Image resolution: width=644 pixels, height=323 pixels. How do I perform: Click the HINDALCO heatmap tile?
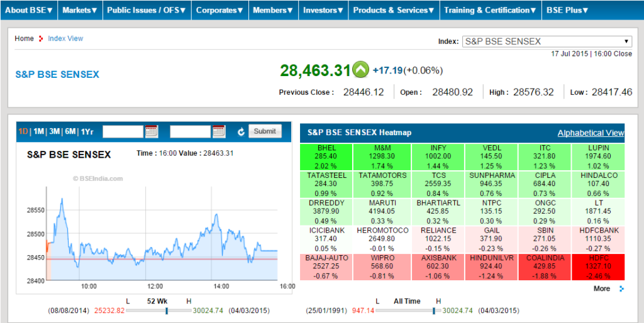point(598,184)
